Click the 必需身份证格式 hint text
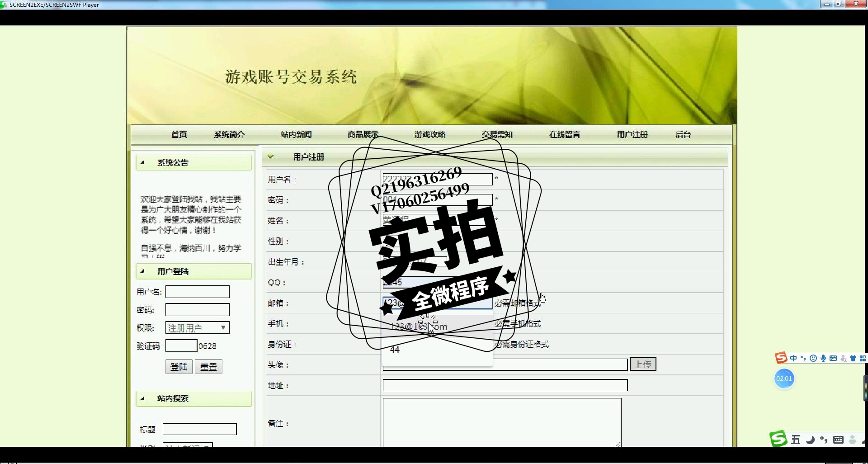Image resolution: width=868 pixels, height=464 pixels. [x=522, y=345]
